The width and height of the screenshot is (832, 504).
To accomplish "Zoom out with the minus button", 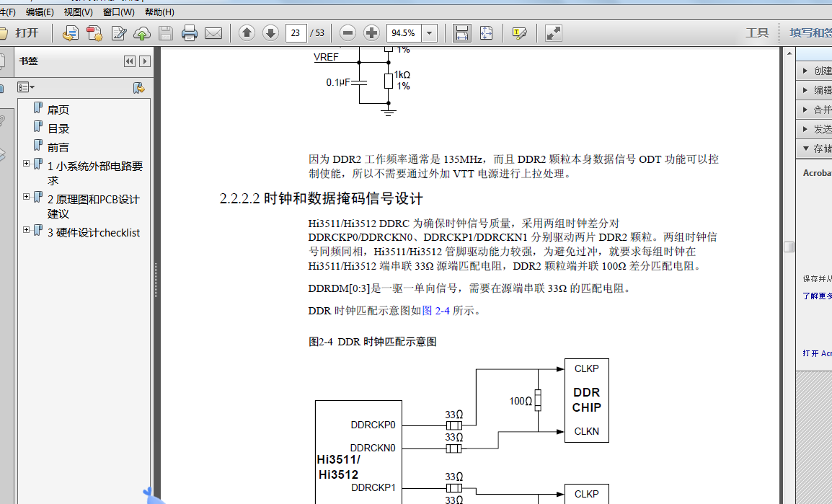I will tap(348, 33).
